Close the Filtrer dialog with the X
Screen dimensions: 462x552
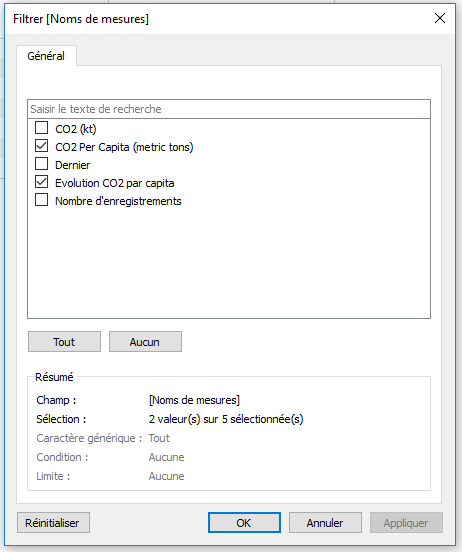tap(440, 18)
